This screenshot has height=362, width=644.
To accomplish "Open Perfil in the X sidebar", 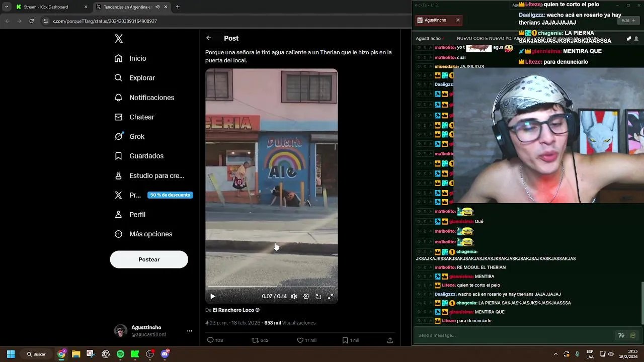I will coord(130,214).
